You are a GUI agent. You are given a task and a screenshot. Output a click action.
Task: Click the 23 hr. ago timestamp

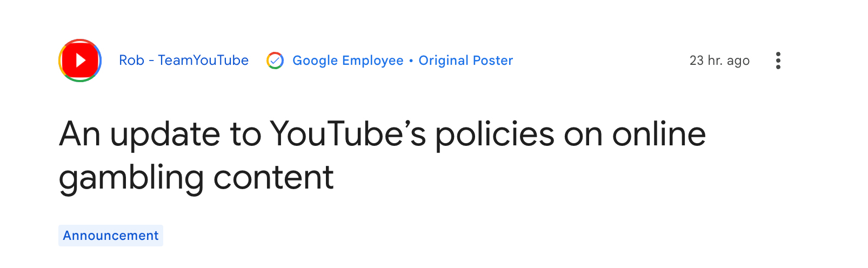[719, 61]
